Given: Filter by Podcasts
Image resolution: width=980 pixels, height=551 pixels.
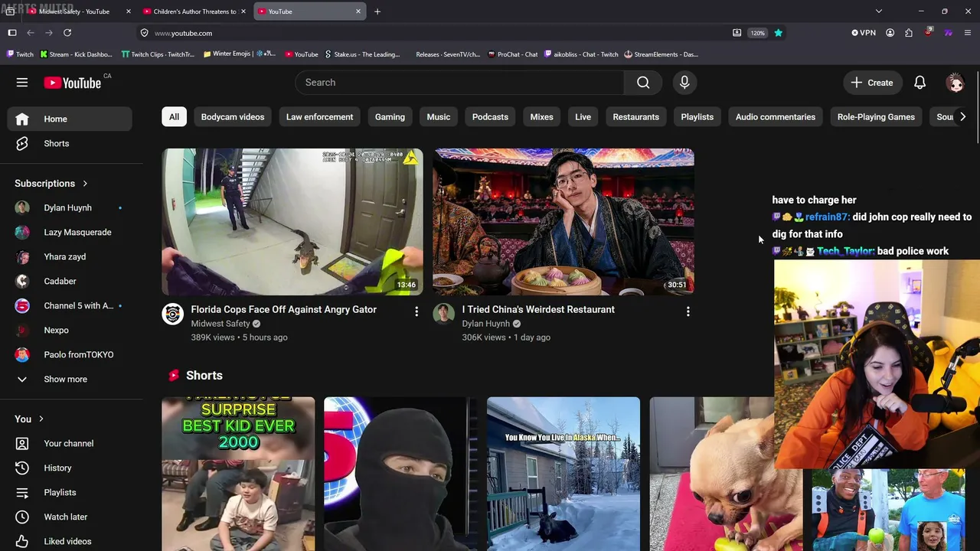Looking at the screenshot, I should [490, 117].
